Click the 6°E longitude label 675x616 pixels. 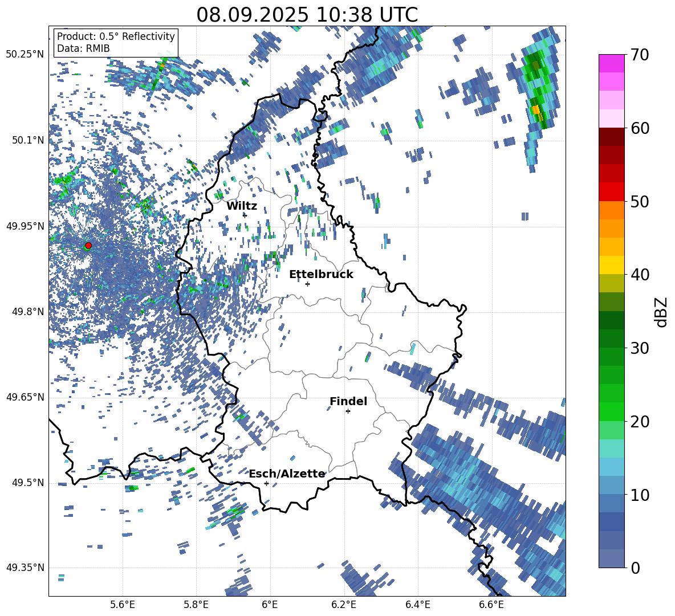(270, 605)
